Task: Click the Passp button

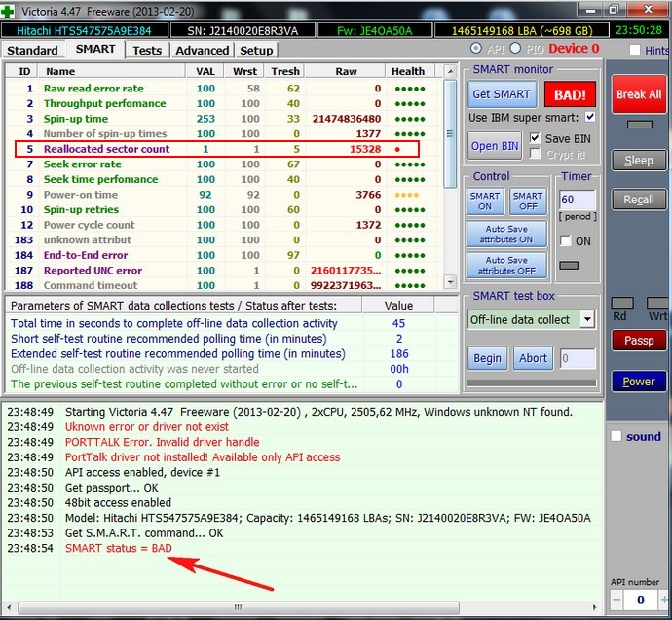Action: tap(638, 341)
